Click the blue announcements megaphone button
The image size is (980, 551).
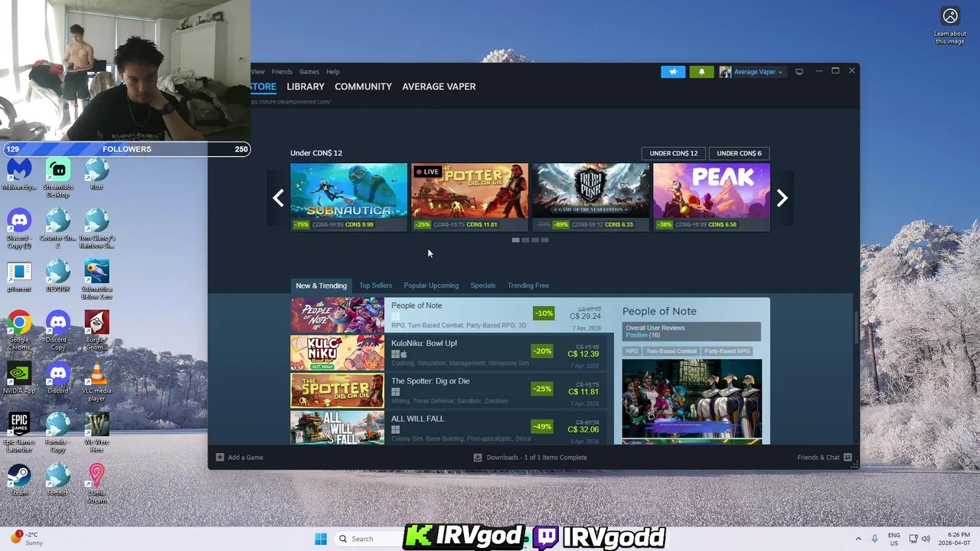[x=673, y=72]
